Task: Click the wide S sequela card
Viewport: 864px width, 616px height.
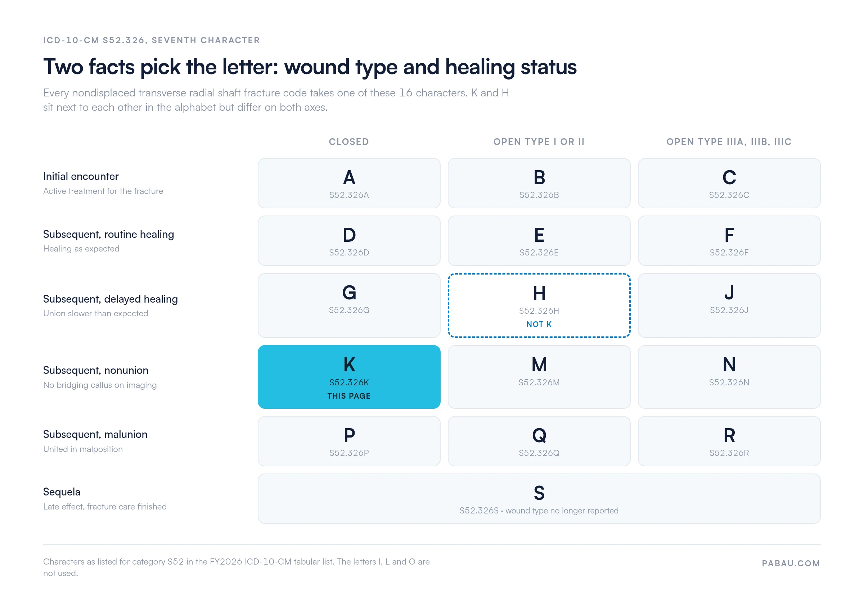Action: (539, 499)
